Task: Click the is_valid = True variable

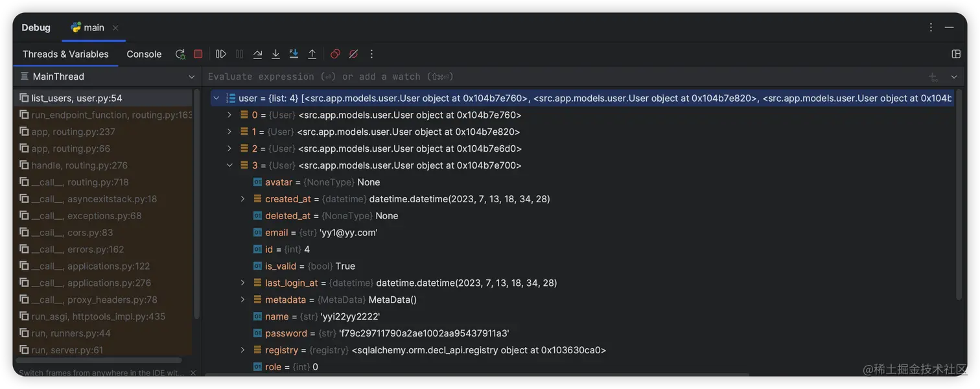Action: coord(304,266)
